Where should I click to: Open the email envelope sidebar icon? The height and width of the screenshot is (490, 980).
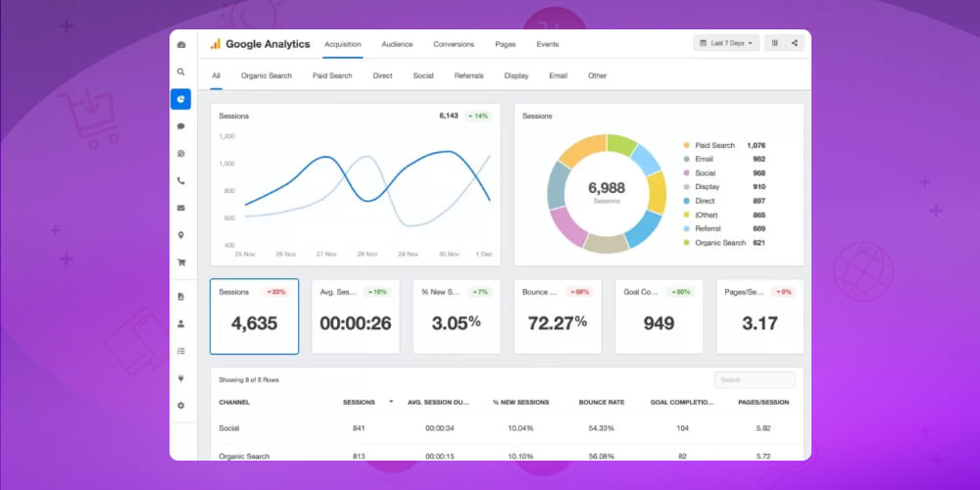(x=181, y=208)
